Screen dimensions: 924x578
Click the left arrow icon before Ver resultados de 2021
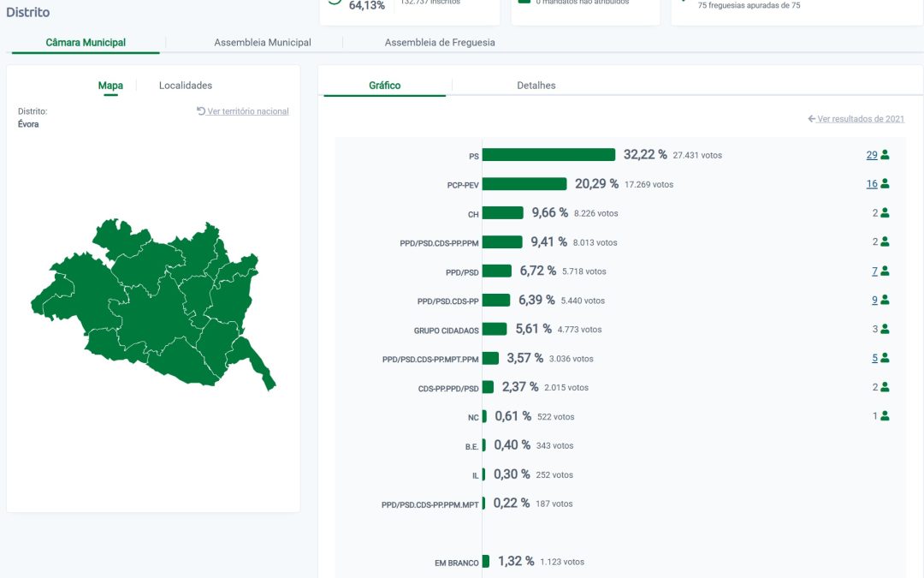pyautogui.click(x=811, y=119)
